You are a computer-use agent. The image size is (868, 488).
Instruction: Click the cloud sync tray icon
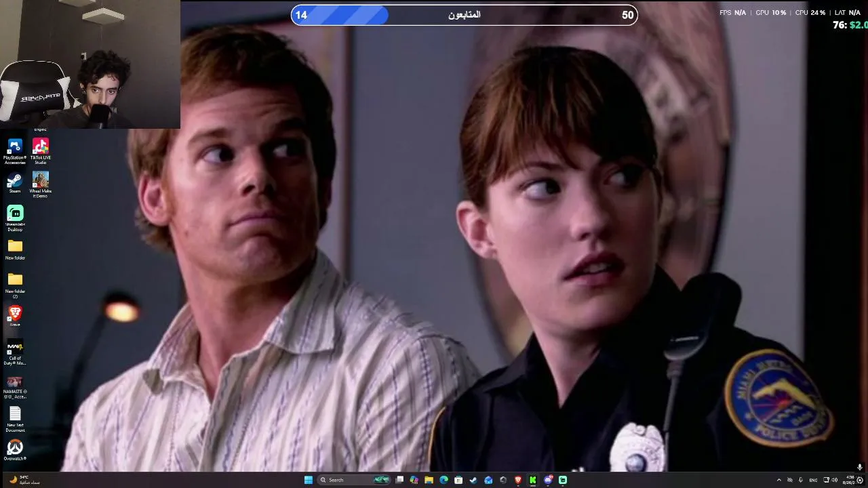[x=789, y=480]
